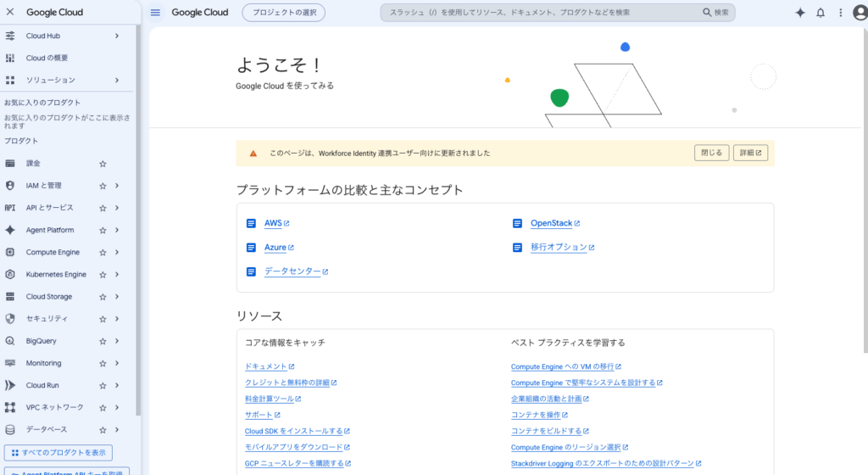
Task: Open Monitoring menu item
Action: [x=44, y=363]
